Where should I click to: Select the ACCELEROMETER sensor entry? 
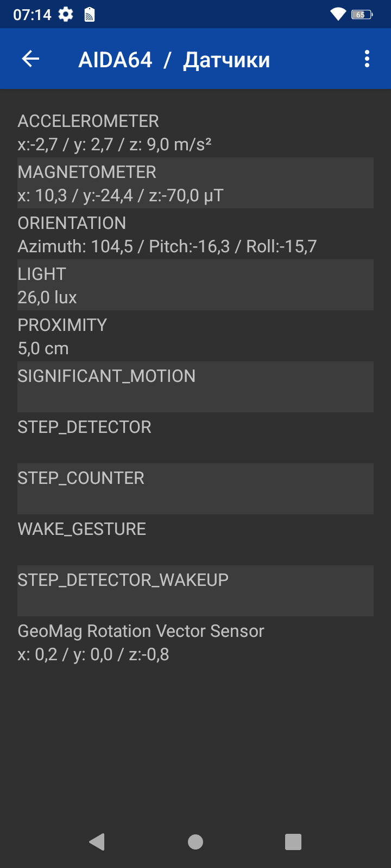[x=195, y=132]
